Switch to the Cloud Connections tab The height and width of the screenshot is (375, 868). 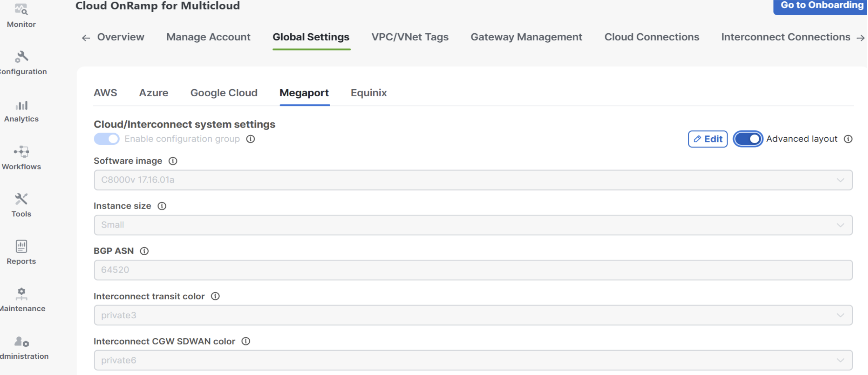pyautogui.click(x=652, y=37)
